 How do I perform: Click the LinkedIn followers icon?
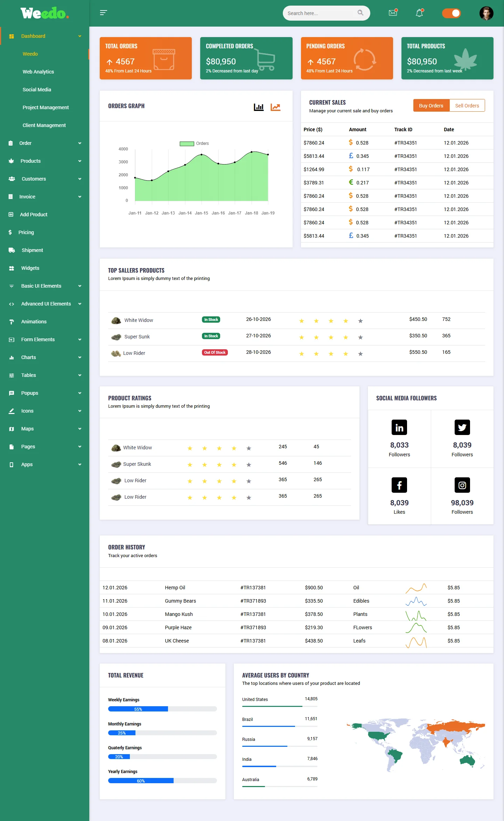(x=399, y=427)
